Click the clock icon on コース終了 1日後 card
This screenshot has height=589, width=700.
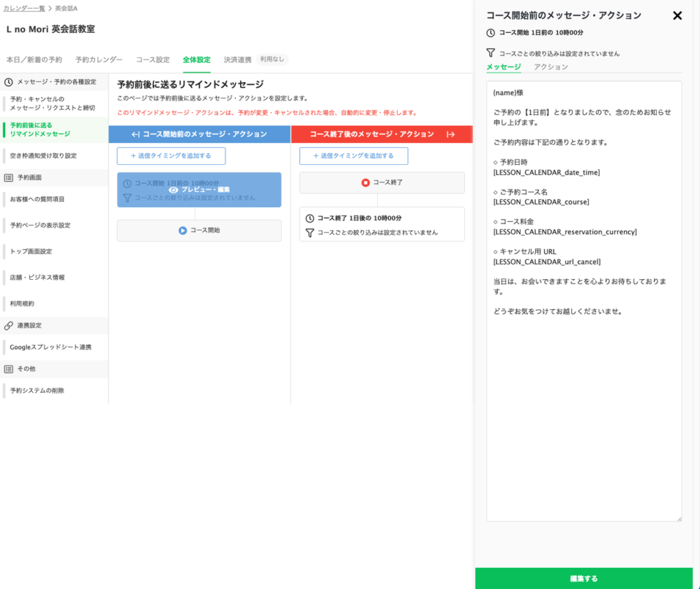tap(310, 218)
